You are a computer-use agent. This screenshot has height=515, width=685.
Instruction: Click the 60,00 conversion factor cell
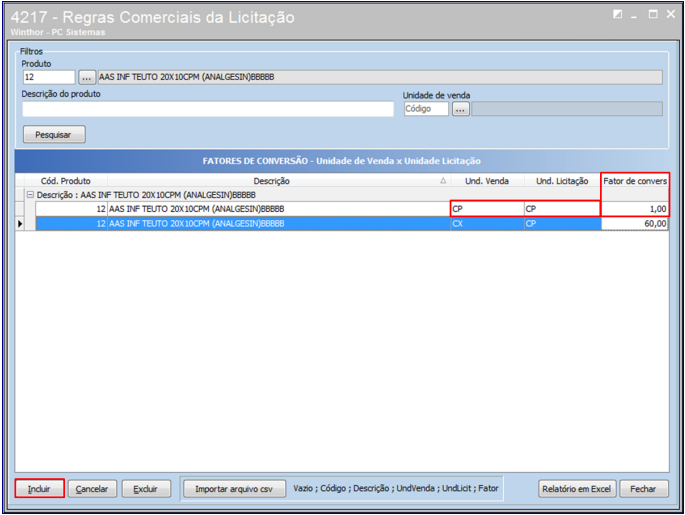[x=635, y=224]
